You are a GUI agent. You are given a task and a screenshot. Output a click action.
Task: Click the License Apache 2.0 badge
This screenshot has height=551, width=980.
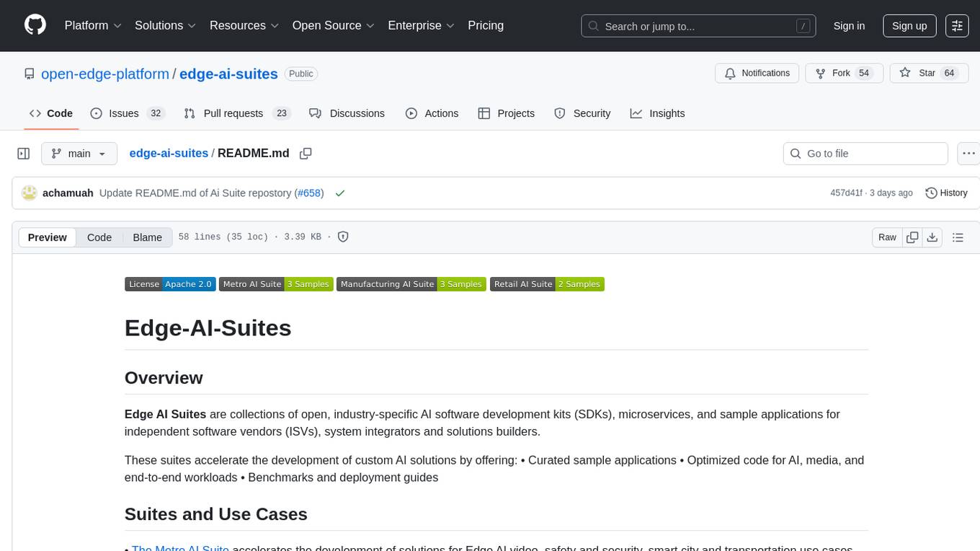pyautogui.click(x=170, y=284)
